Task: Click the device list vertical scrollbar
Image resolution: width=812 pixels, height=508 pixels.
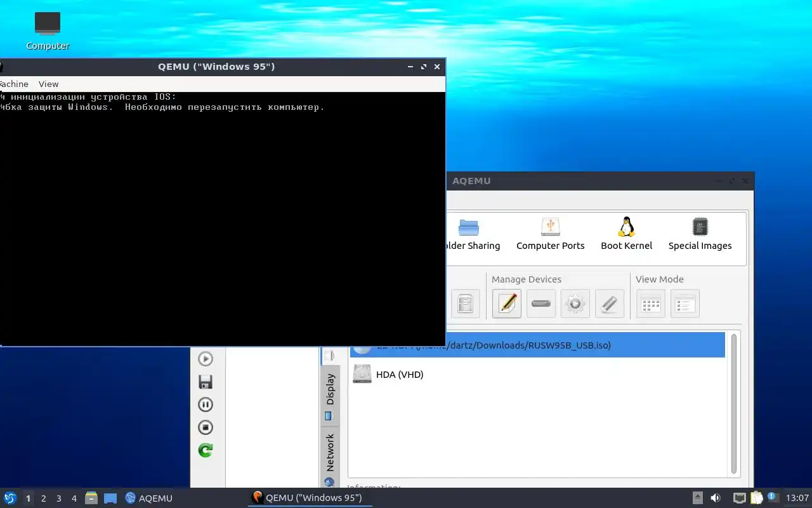Action: [735, 404]
